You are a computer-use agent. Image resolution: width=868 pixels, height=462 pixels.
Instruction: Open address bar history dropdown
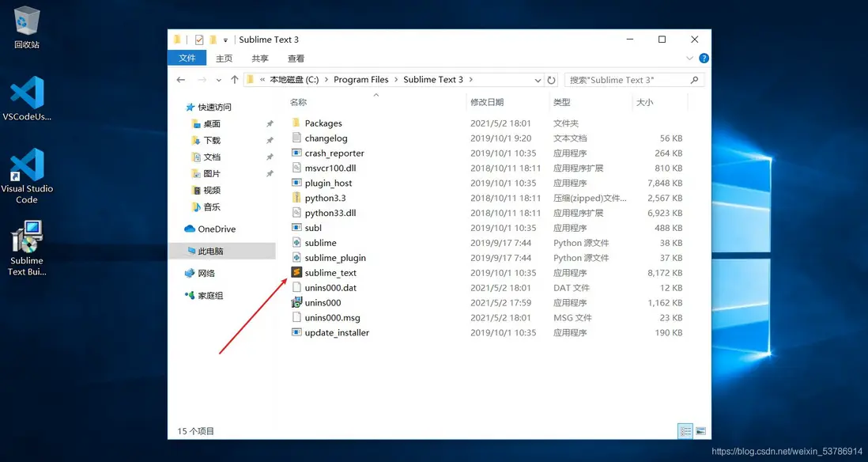(538, 81)
